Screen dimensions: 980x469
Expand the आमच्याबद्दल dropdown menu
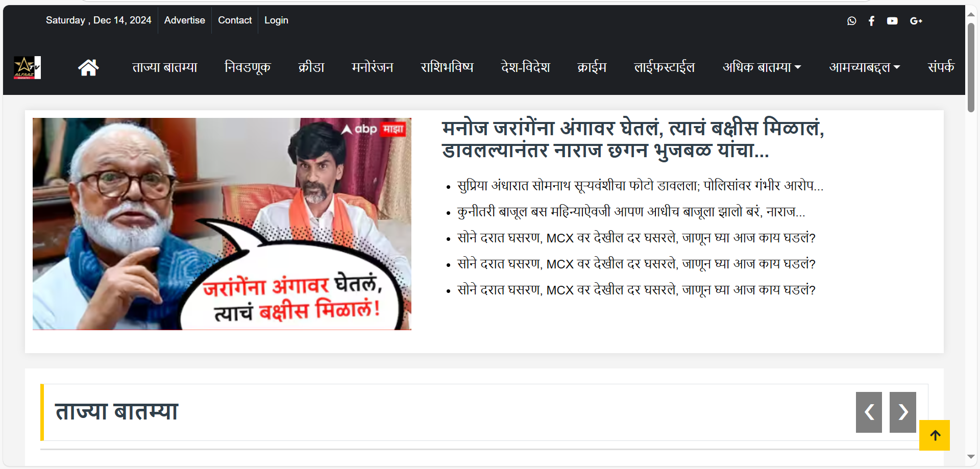coord(864,67)
